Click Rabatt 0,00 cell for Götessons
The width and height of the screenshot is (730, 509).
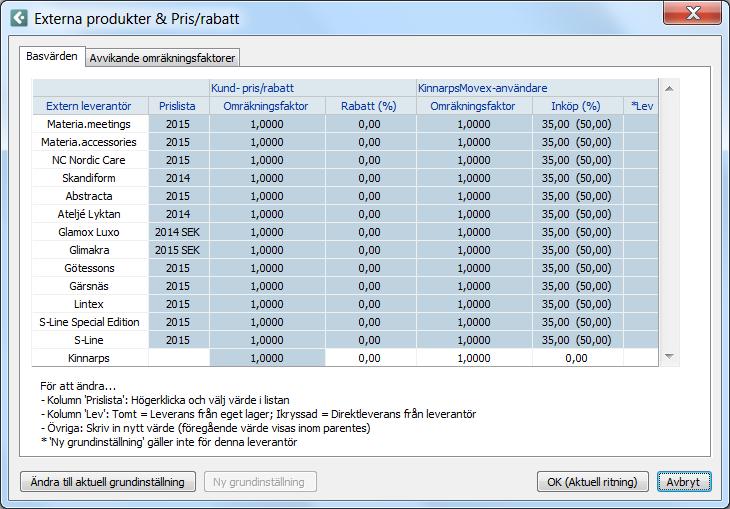point(370,268)
